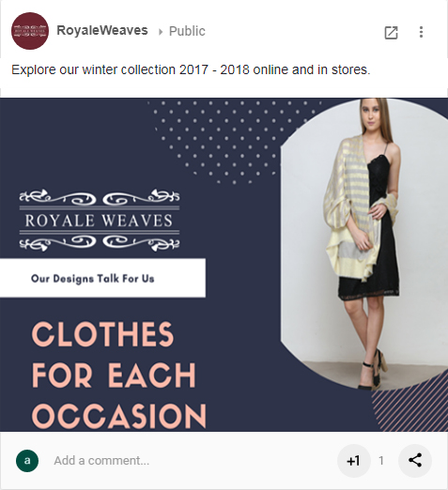Open the Royale Weaves promotional image
The image size is (448, 490).
tap(224, 265)
